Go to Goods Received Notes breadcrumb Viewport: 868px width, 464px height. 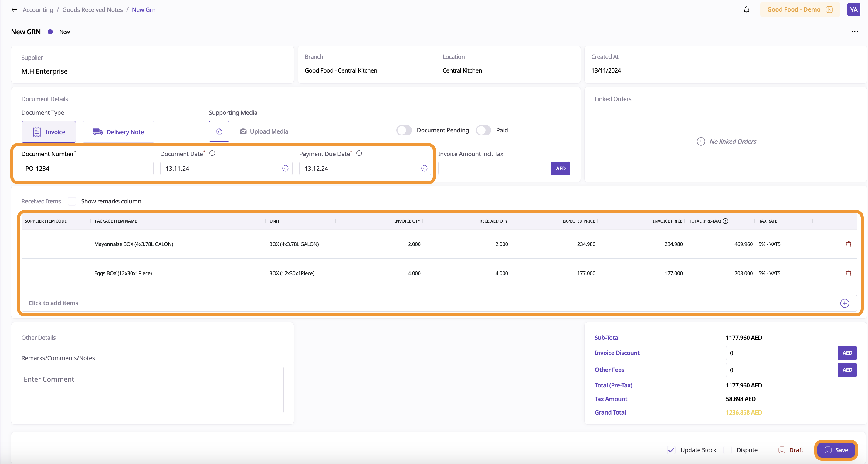coord(92,9)
